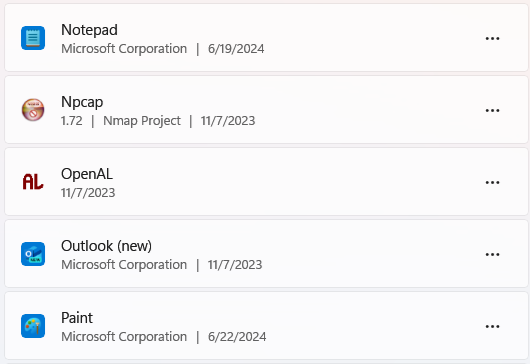530x364 pixels.
Task: Click the Notepad app icon
Action: pyautogui.click(x=33, y=38)
